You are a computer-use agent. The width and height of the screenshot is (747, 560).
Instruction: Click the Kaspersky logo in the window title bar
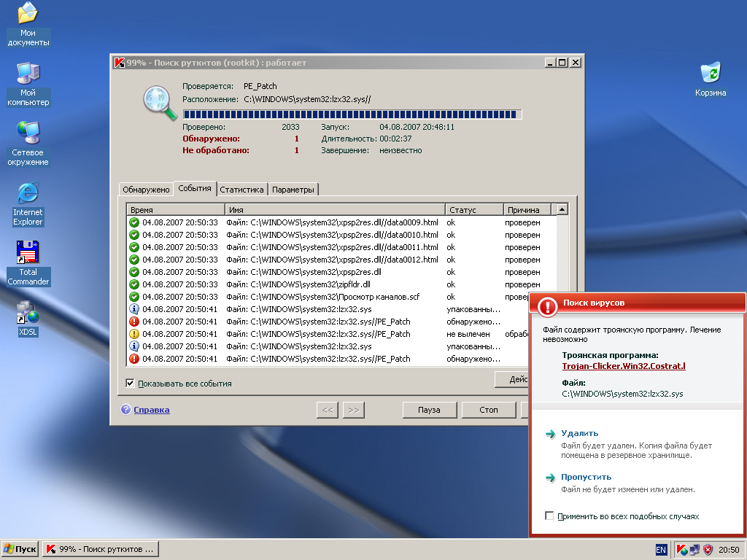(x=120, y=63)
